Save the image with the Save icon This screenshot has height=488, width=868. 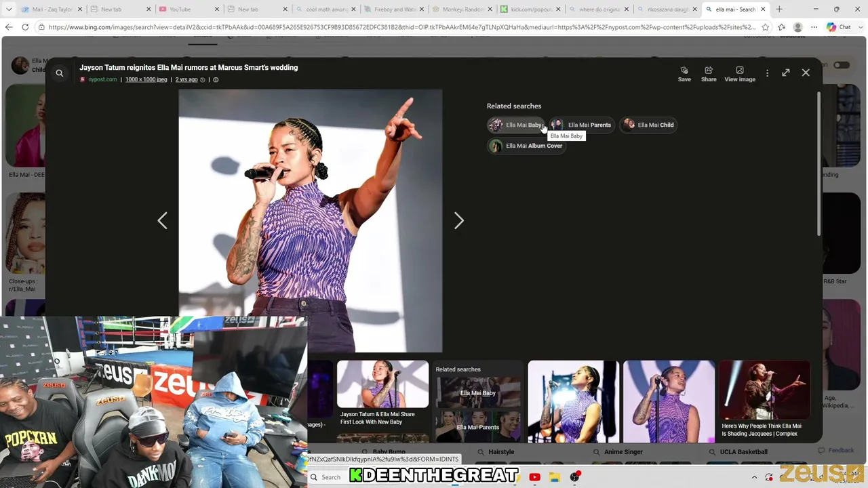(684, 74)
